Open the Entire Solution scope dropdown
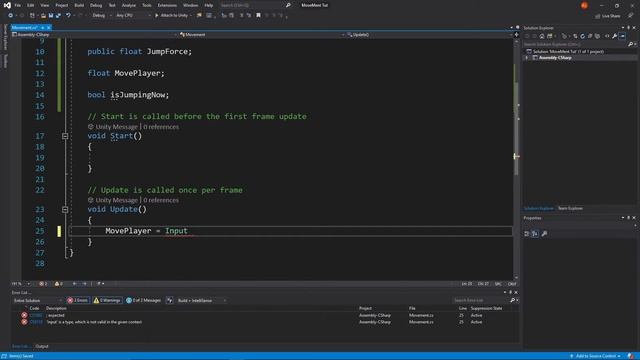 click(x=38, y=300)
